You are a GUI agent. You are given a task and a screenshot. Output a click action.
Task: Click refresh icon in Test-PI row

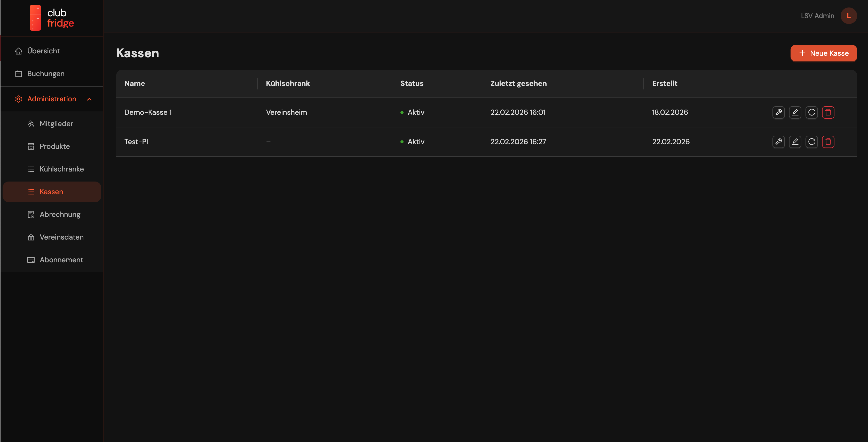click(x=811, y=142)
